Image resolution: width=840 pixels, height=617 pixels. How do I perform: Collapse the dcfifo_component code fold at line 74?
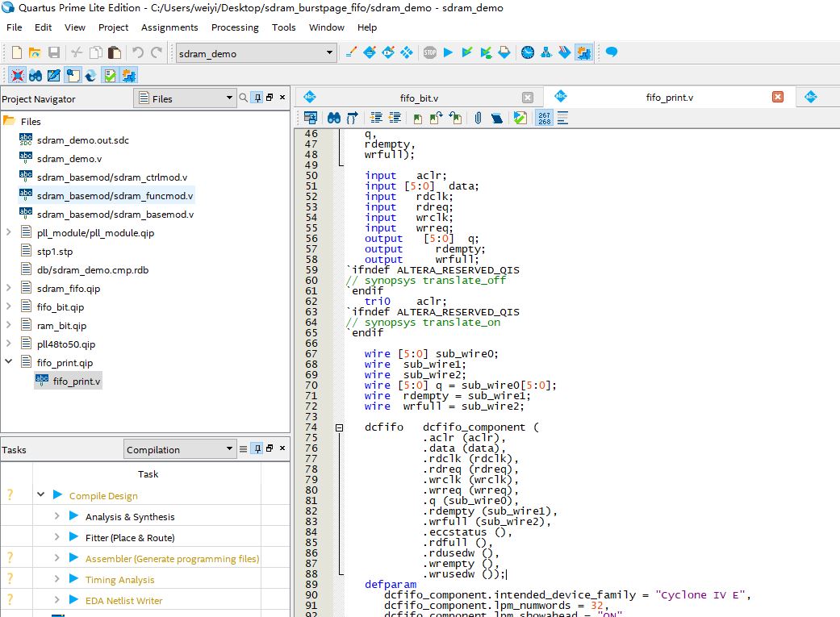(339, 427)
